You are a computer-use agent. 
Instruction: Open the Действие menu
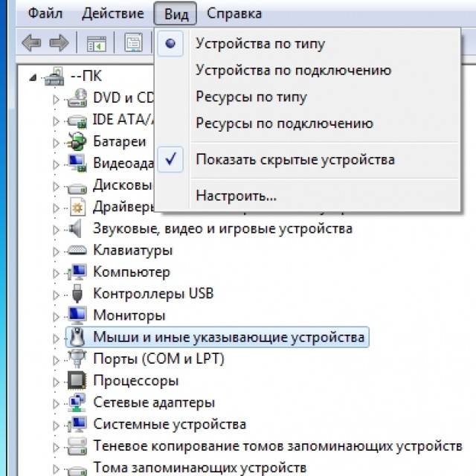click(113, 13)
